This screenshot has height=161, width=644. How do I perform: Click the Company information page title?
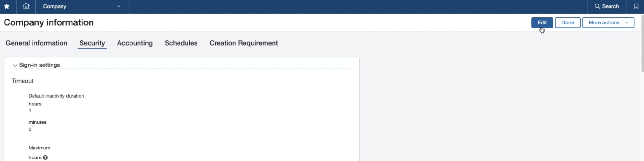(49, 22)
